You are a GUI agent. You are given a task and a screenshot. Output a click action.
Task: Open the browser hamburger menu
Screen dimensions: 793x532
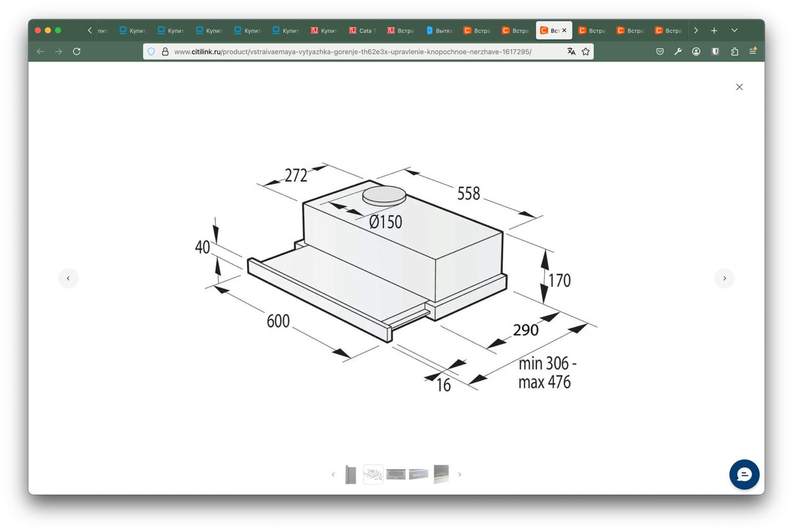pos(753,51)
